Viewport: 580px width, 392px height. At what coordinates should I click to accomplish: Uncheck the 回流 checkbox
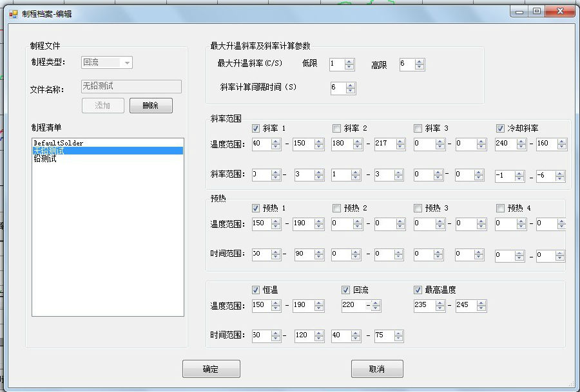pyautogui.click(x=345, y=290)
